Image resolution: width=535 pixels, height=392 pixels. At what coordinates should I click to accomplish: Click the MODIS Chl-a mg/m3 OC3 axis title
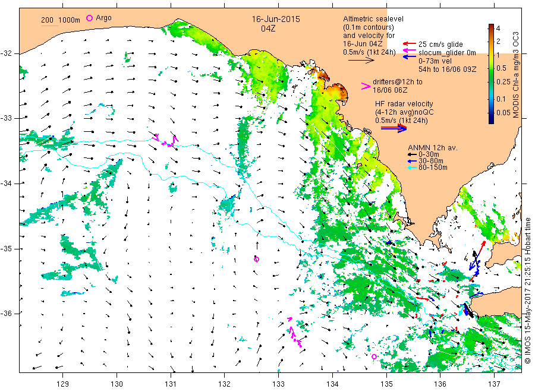pyautogui.click(x=515, y=75)
